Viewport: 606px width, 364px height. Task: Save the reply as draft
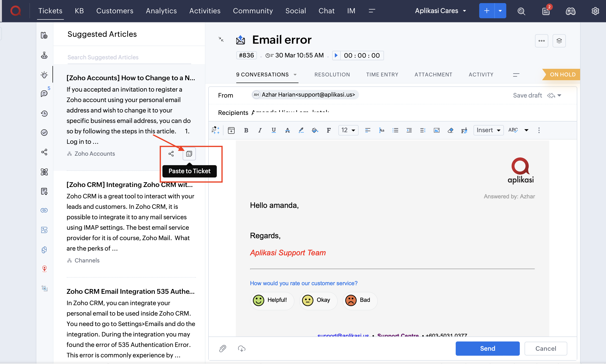pyautogui.click(x=527, y=95)
